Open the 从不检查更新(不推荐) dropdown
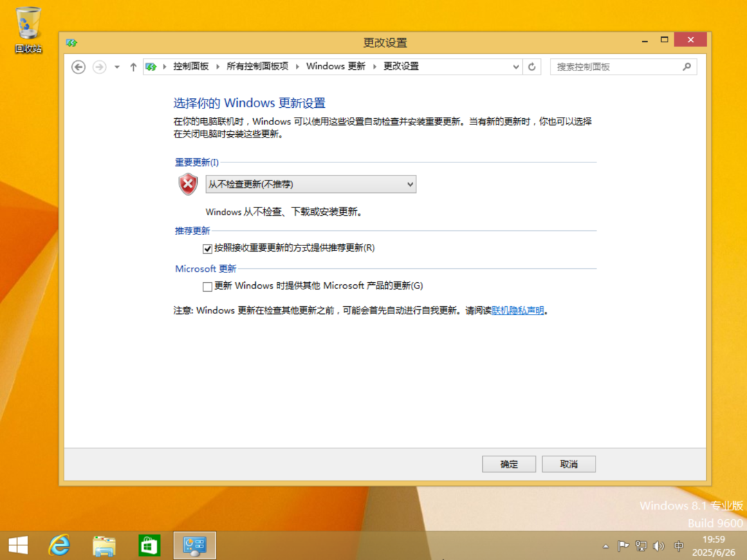This screenshot has width=747, height=560. click(311, 185)
